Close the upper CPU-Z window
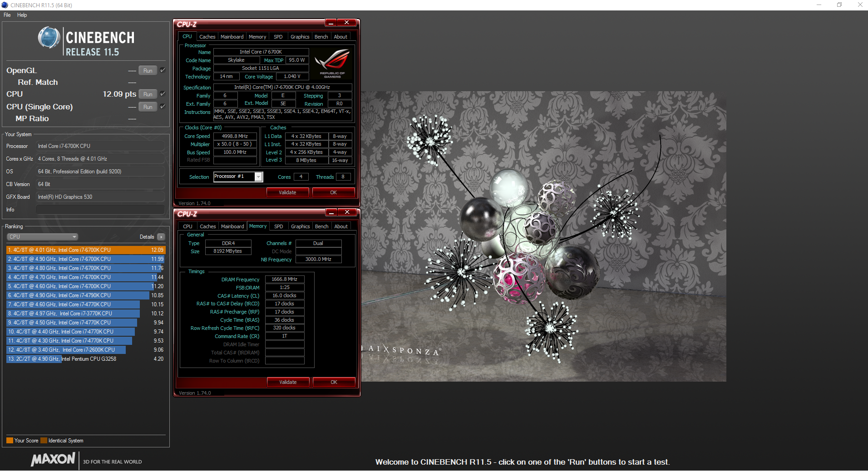This screenshot has width=868, height=471. [x=346, y=23]
